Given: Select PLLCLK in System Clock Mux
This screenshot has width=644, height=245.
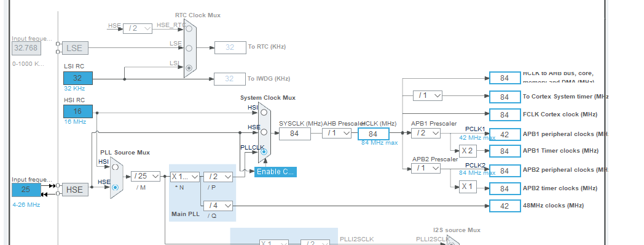Looking at the screenshot, I should [x=264, y=152].
